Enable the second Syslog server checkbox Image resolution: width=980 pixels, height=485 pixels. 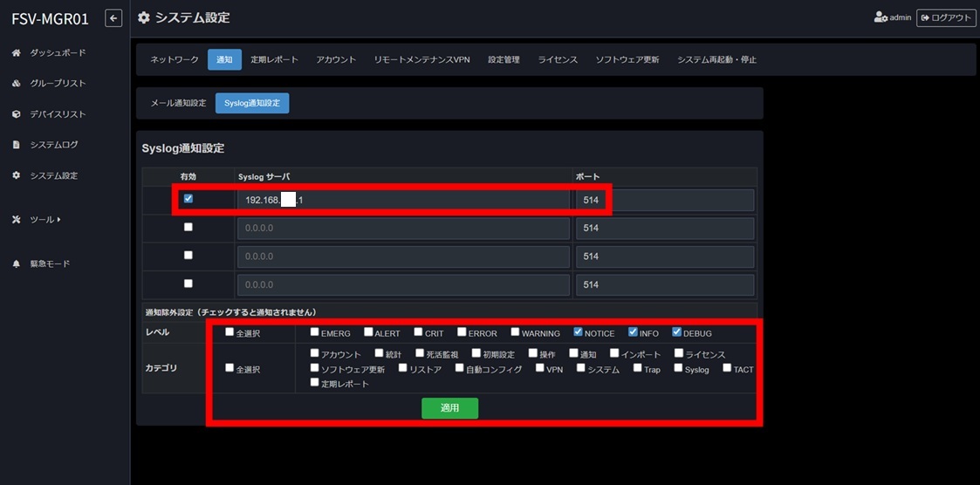point(188,228)
